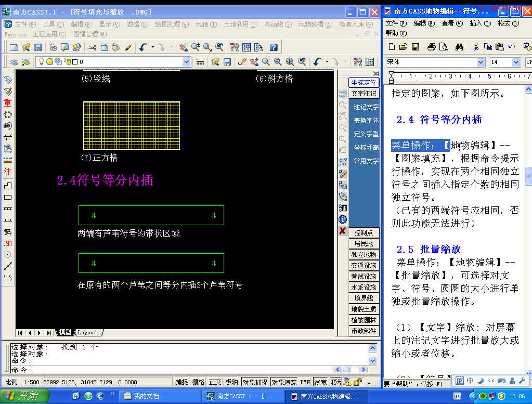Viewport: 532px width, 404px height.
Task: Click the Undo arrow in top toolbar
Action: (144, 47)
